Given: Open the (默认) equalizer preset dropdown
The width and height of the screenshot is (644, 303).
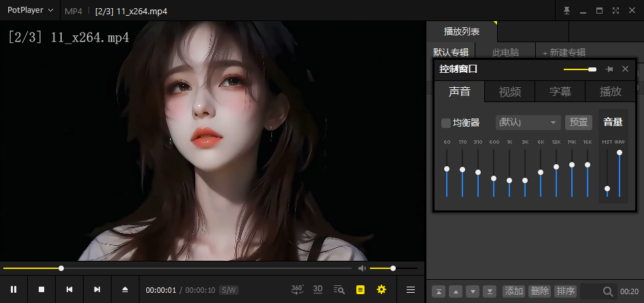Looking at the screenshot, I should [528, 123].
